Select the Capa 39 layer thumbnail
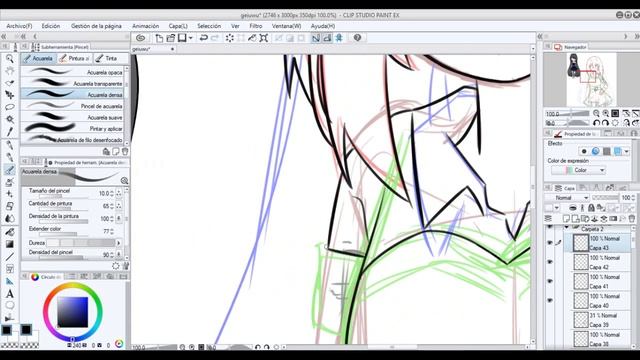 coord(581,320)
